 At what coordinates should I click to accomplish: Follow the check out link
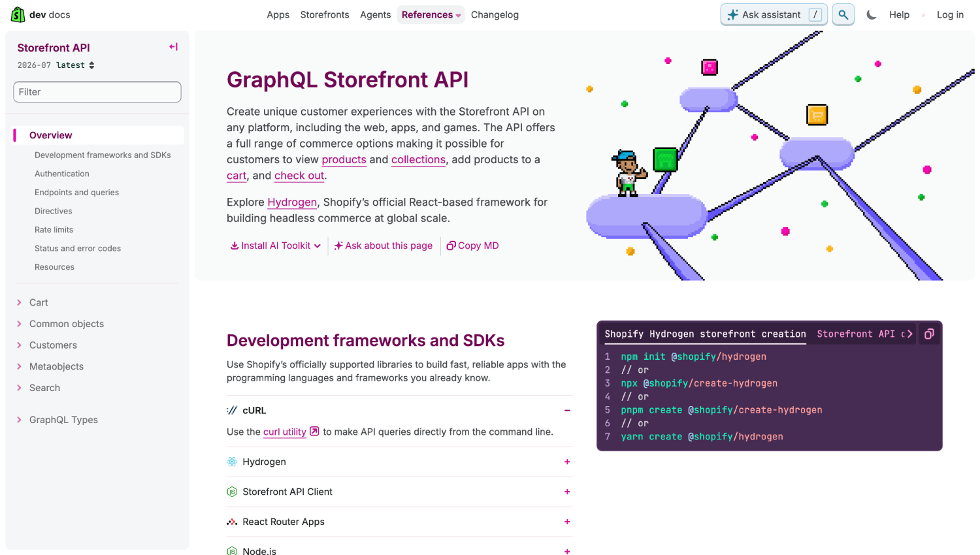pyautogui.click(x=299, y=176)
